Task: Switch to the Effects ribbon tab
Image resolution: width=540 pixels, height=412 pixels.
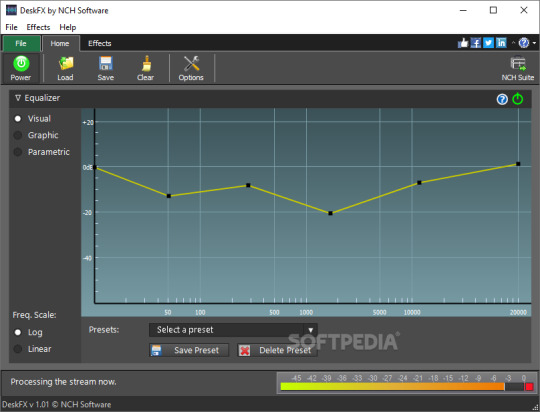Action: click(100, 43)
